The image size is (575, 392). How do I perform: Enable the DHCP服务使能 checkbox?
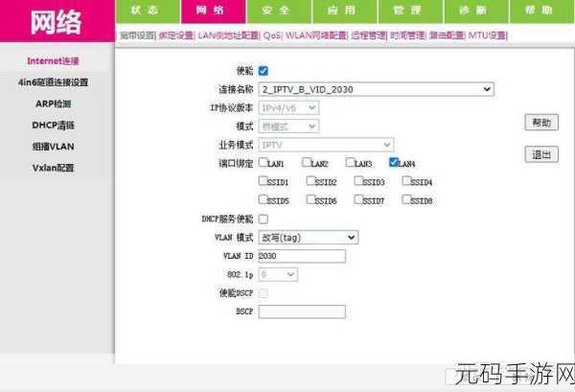coord(264,219)
